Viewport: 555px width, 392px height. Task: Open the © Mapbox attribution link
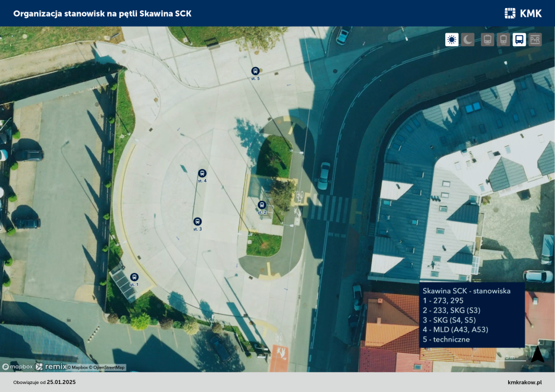80,367
